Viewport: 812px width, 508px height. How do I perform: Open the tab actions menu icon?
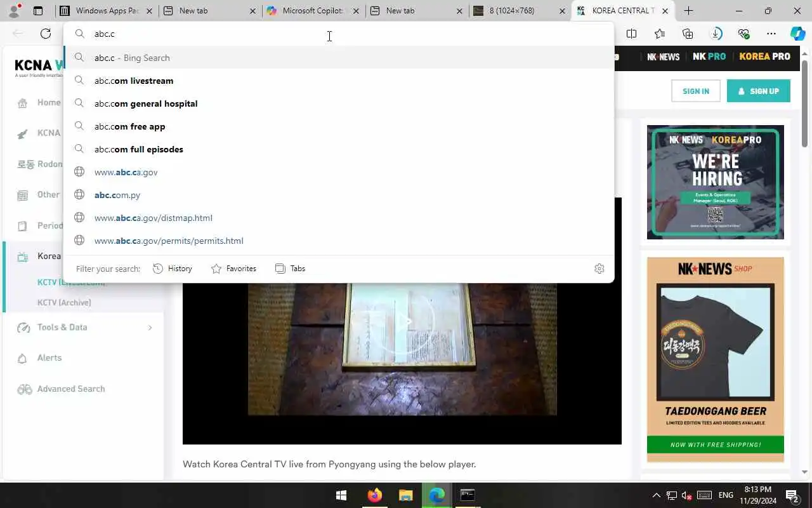[38, 11]
